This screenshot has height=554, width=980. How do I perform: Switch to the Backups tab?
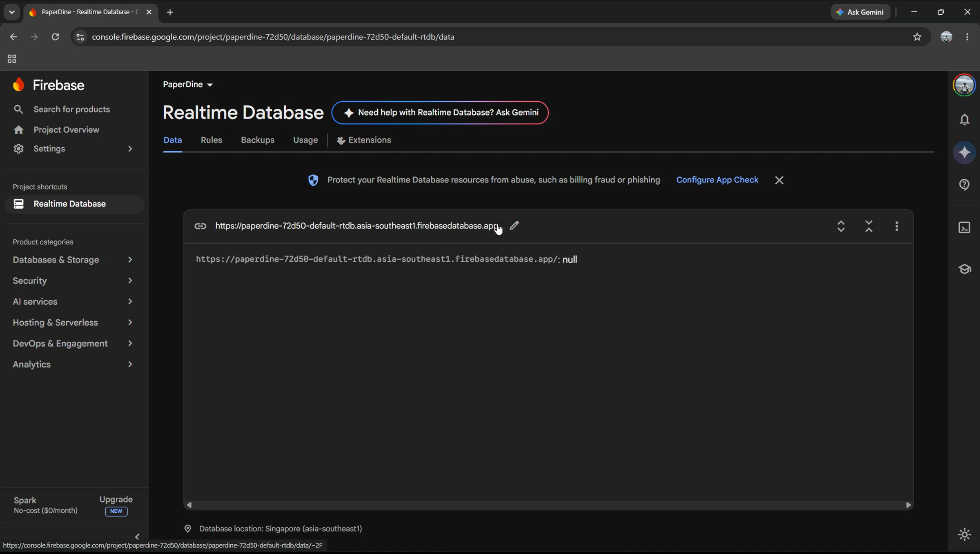[x=258, y=140]
